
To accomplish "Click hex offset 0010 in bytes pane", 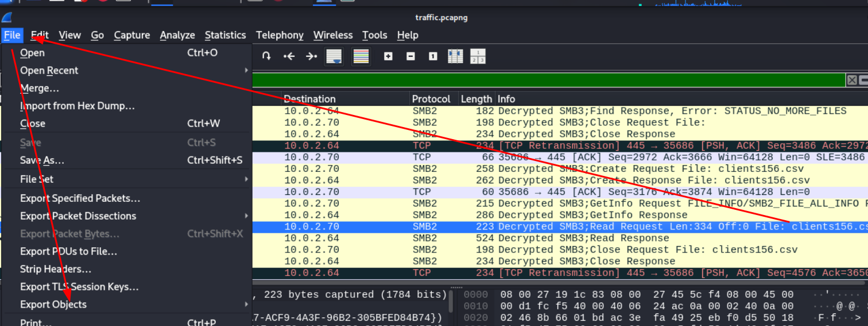I will pyautogui.click(x=476, y=306).
